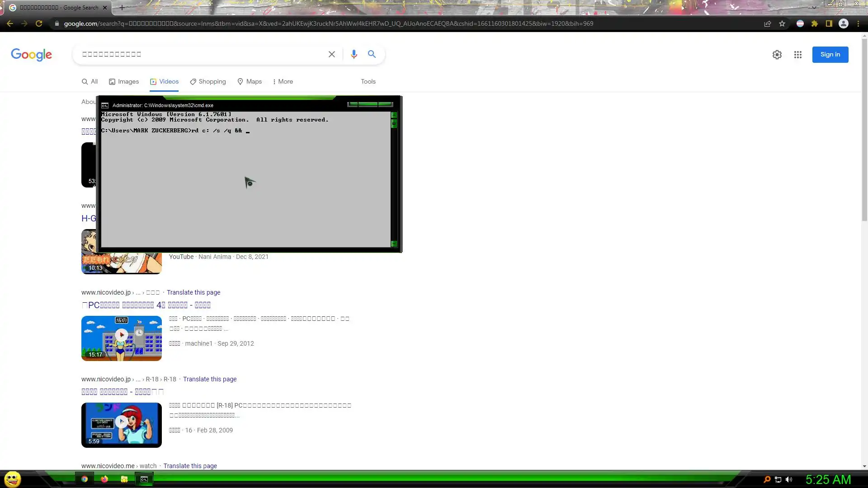Open Chrome three-dot menu

tap(858, 23)
